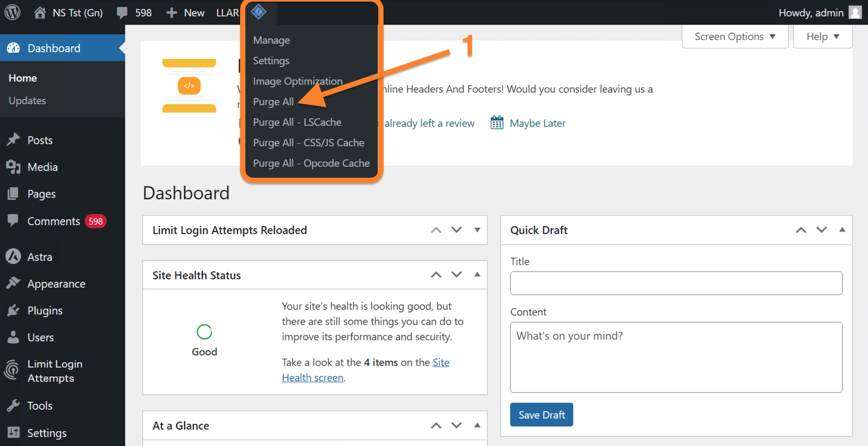
Task: Collapse the Quick Draft panel
Action: click(x=842, y=230)
